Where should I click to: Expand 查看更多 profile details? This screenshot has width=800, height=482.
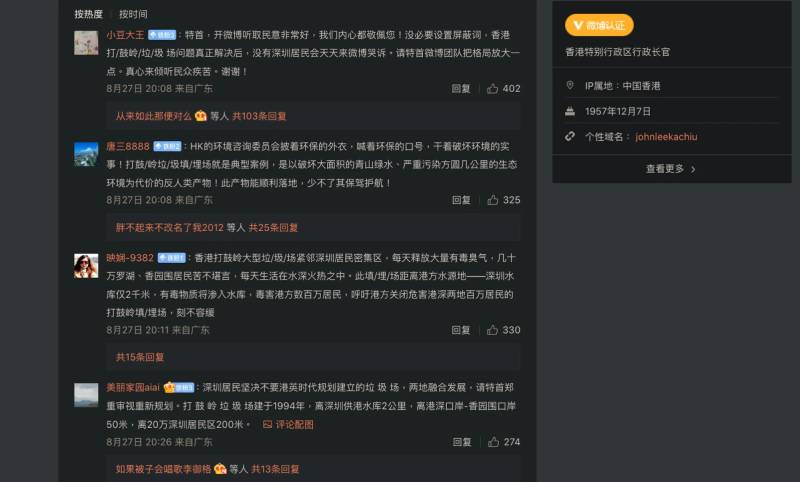click(671, 169)
